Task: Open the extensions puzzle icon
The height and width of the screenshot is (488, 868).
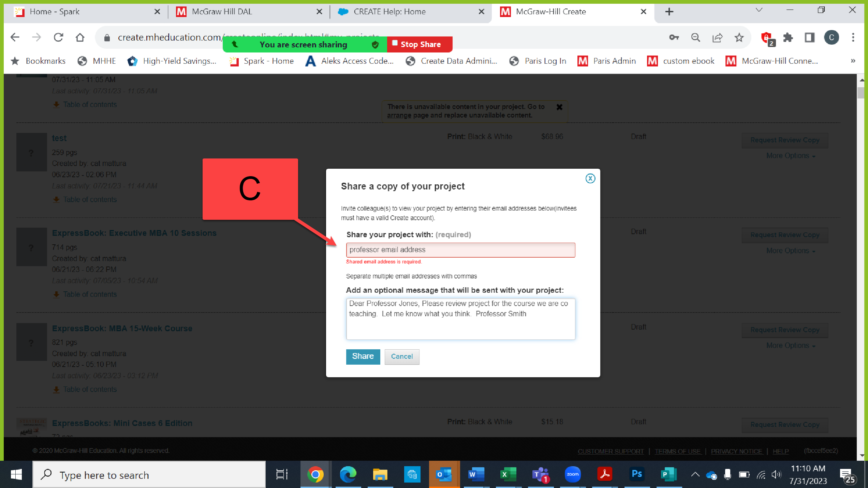Action: (788, 37)
